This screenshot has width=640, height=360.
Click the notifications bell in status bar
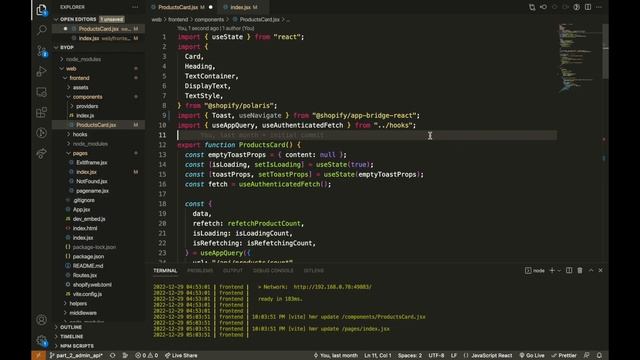(x=599, y=356)
